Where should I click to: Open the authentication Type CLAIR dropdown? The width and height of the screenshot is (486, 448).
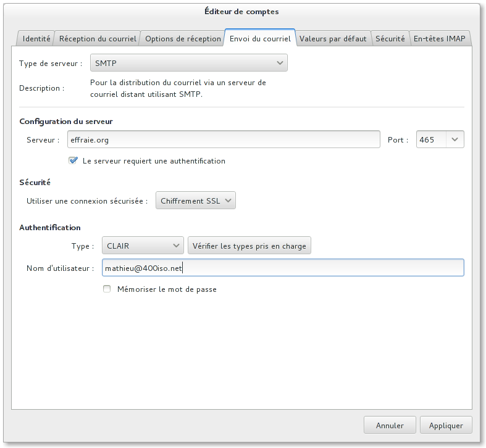coord(143,246)
